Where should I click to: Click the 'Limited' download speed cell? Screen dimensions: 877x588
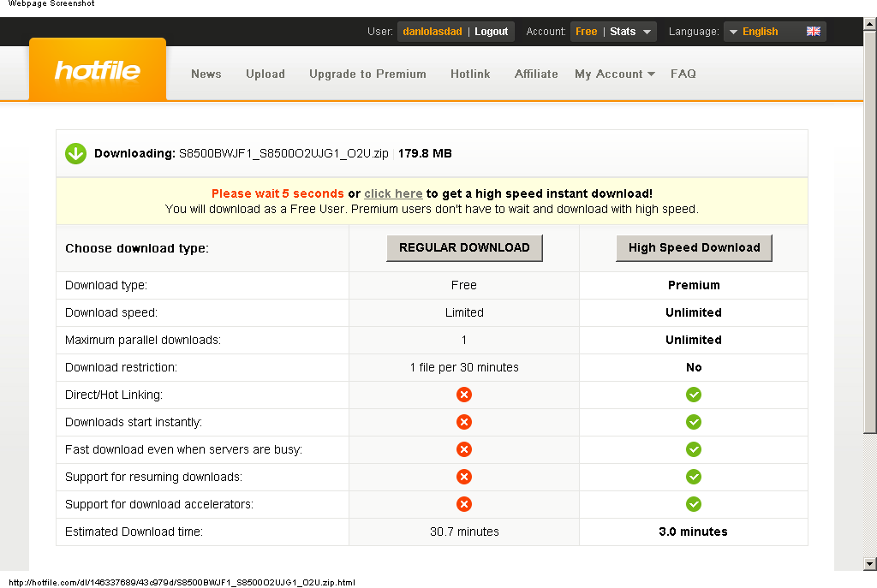point(464,312)
